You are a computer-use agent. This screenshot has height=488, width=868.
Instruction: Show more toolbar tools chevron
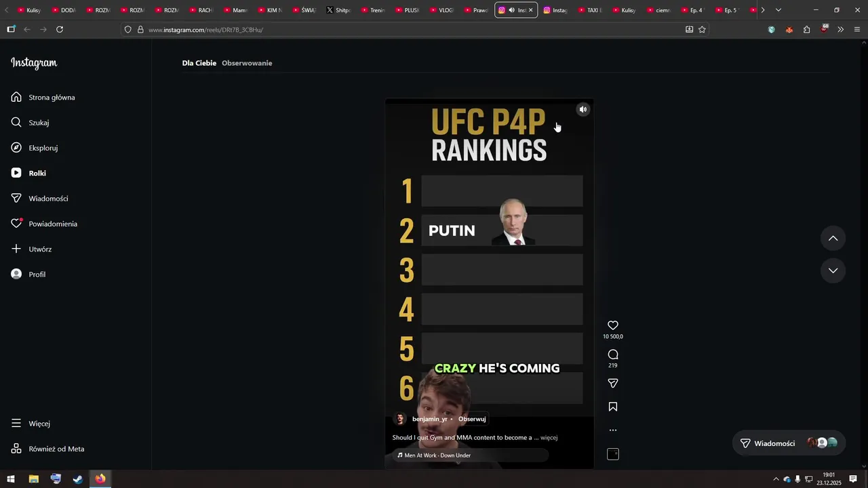840,30
